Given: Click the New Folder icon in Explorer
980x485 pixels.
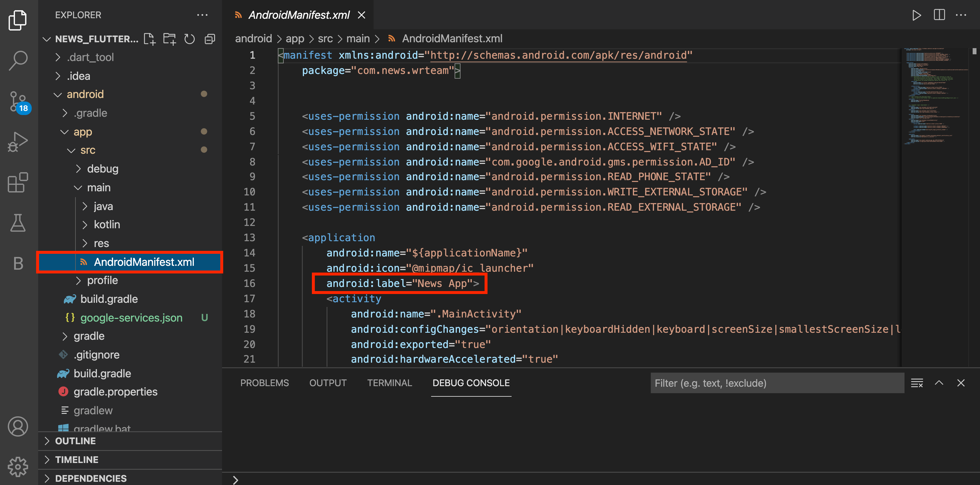Looking at the screenshot, I should (169, 39).
